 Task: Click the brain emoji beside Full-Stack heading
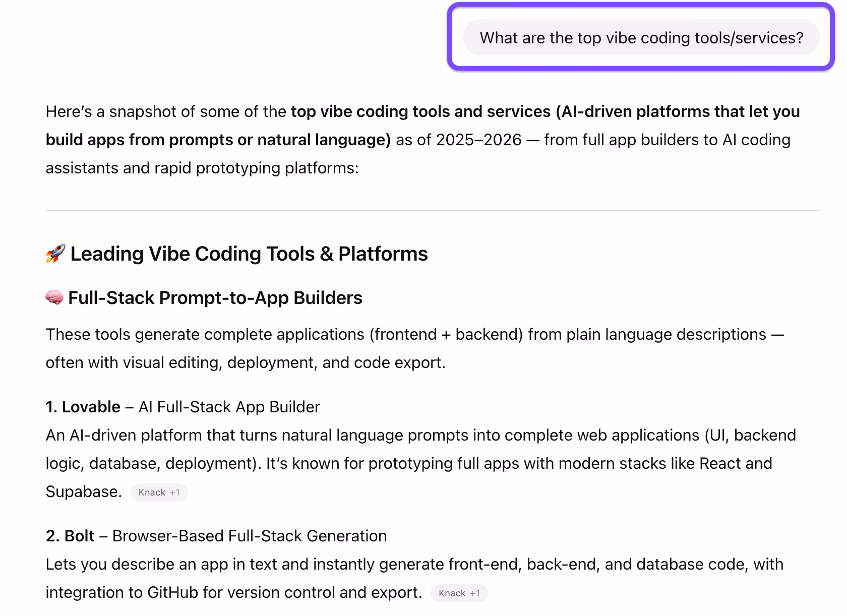point(54,297)
